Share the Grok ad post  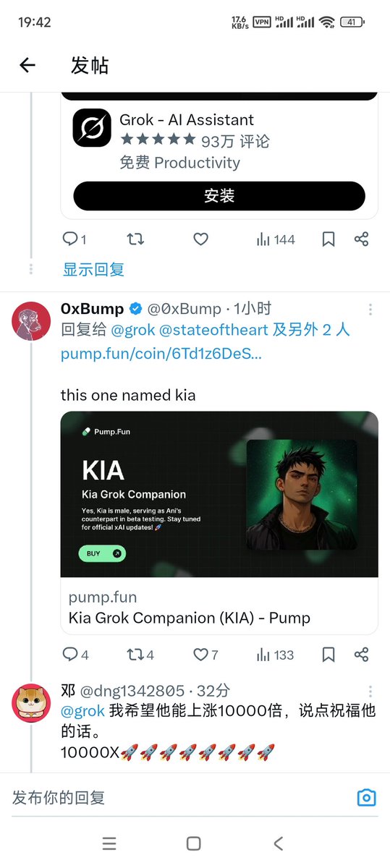point(362,239)
